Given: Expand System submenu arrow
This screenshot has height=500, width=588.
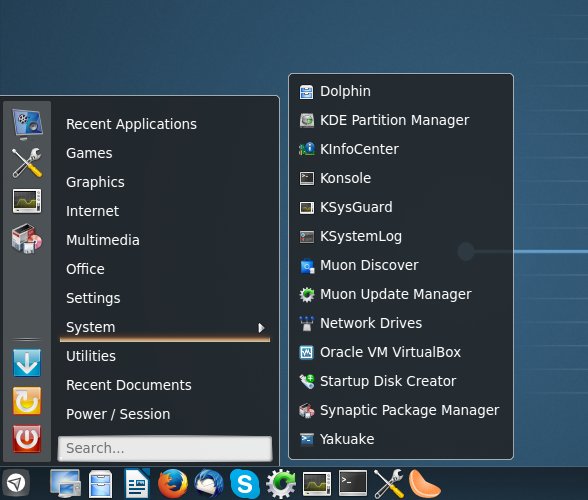Looking at the screenshot, I should [261, 328].
